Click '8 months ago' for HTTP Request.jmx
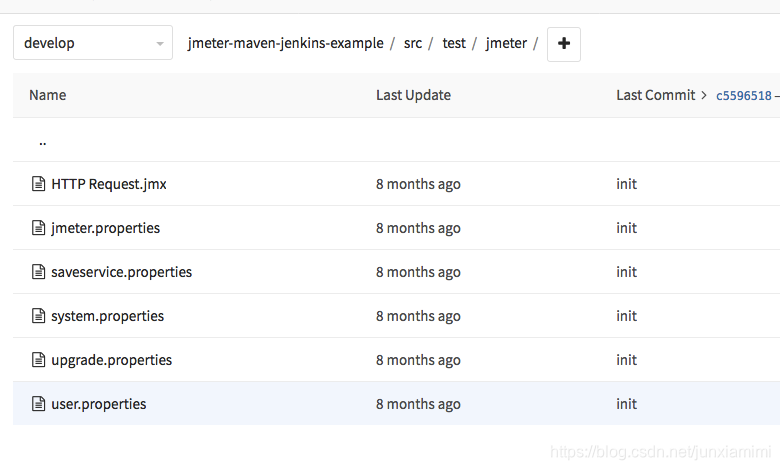780x470 pixels. pos(418,184)
